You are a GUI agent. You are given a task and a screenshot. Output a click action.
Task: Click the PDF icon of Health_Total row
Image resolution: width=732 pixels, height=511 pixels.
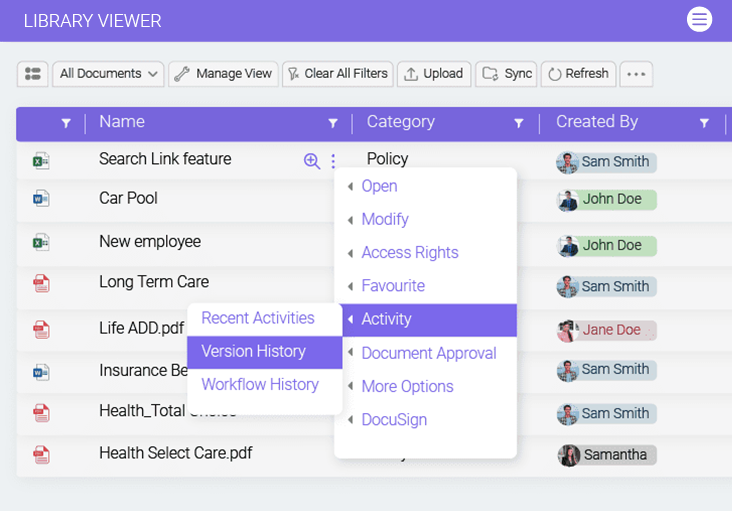[41, 413]
